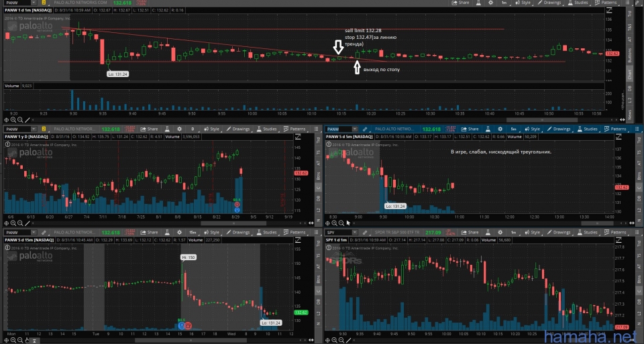644x344 pixels.
Task: Select the drawing line tool under top chart
Action: [27, 120]
